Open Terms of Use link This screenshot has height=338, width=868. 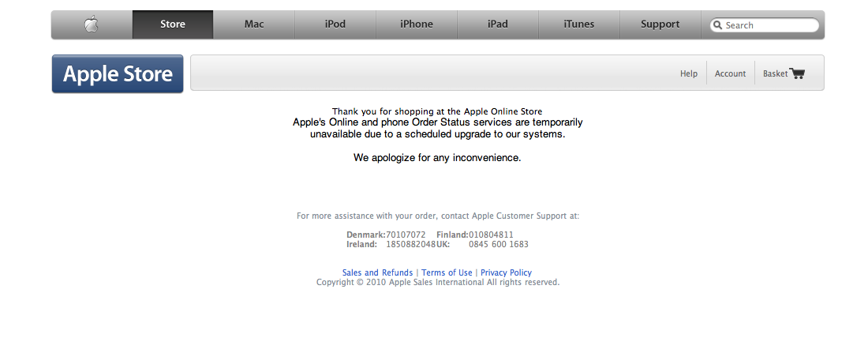point(447,272)
